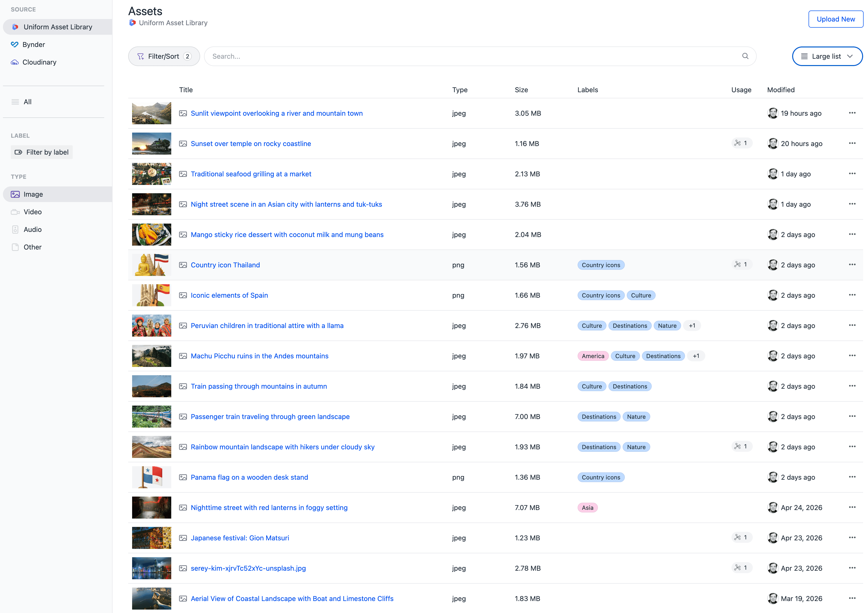Open more options for Aerial View Coastal Landscape
The height and width of the screenshot is (613, 868).
click(x=852, y=598)
